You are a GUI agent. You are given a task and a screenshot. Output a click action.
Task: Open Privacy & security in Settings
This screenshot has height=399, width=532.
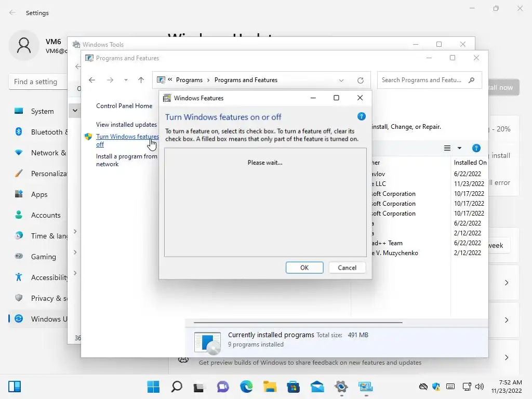pyautogui.click(x=38, y=298)
